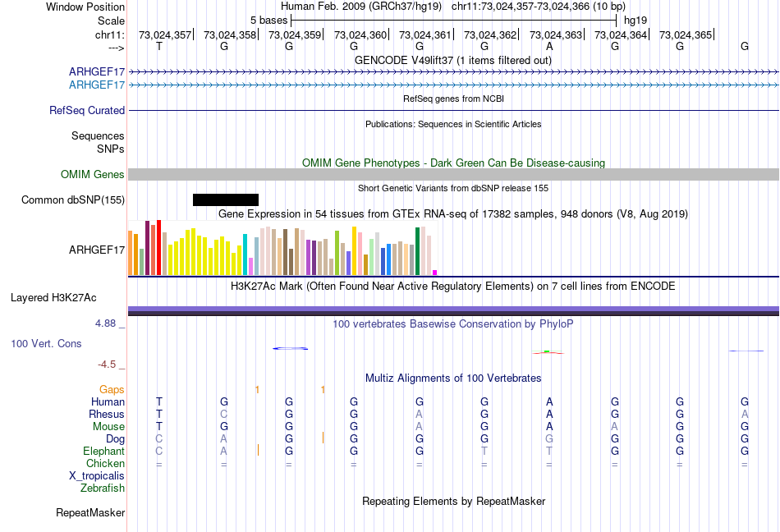Click the Sequences track label

[x=98, y=135]
